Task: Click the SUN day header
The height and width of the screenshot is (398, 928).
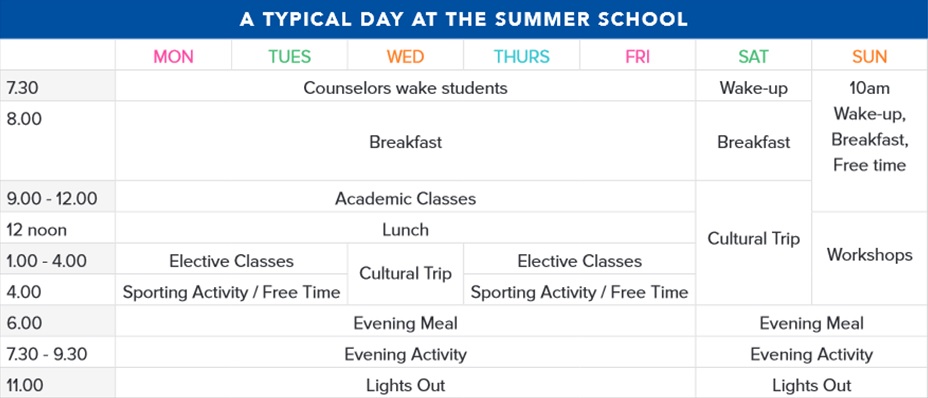Action: [x=869, y=56]
